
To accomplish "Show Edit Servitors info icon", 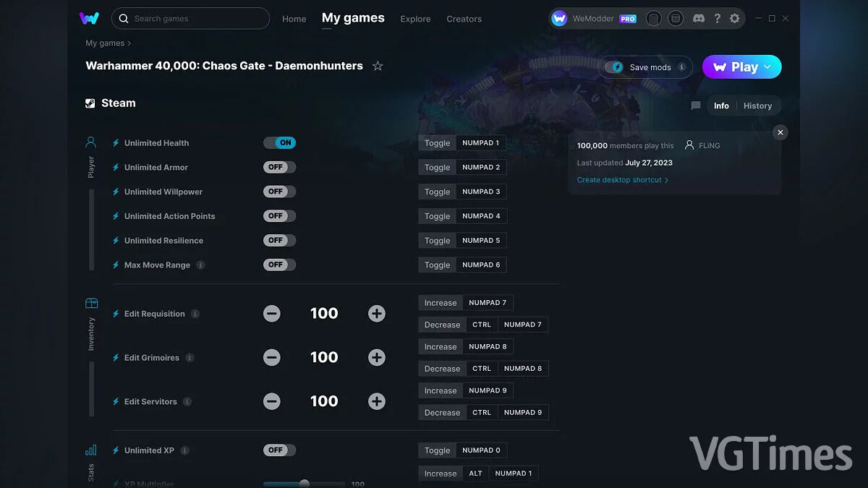I will [187, 401].
